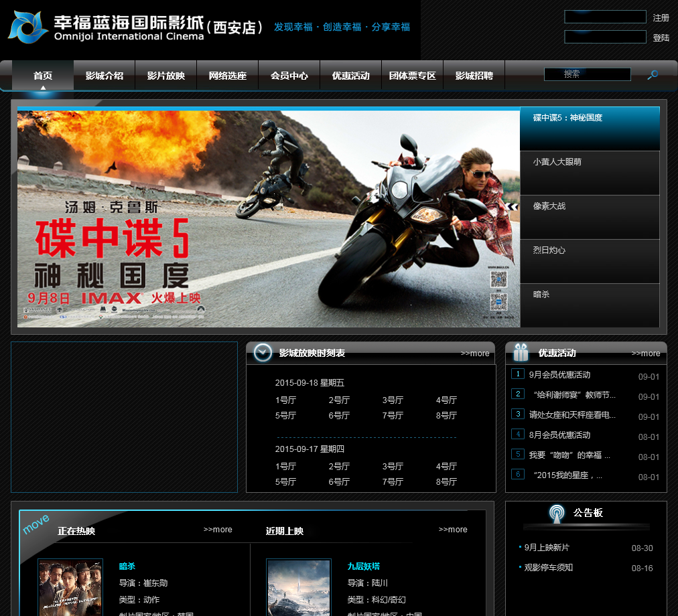
Task: Click the clock icon beside 影城放映时刻表
Action: [263, 353]
